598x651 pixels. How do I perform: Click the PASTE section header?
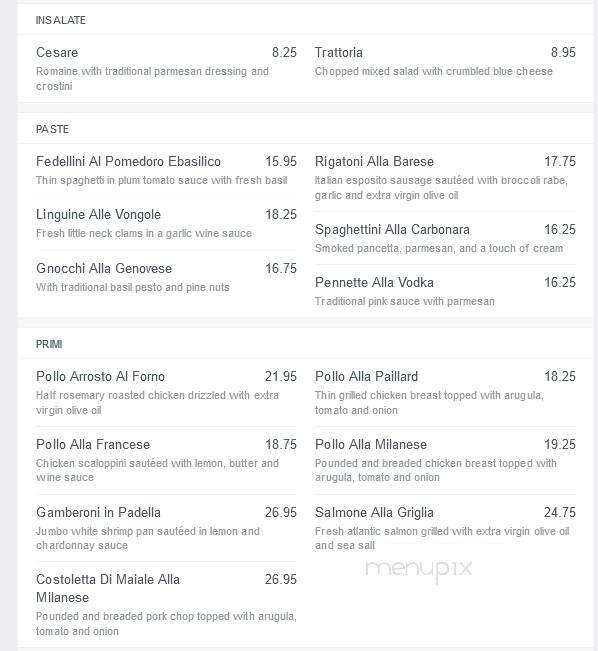coord(52,129)
